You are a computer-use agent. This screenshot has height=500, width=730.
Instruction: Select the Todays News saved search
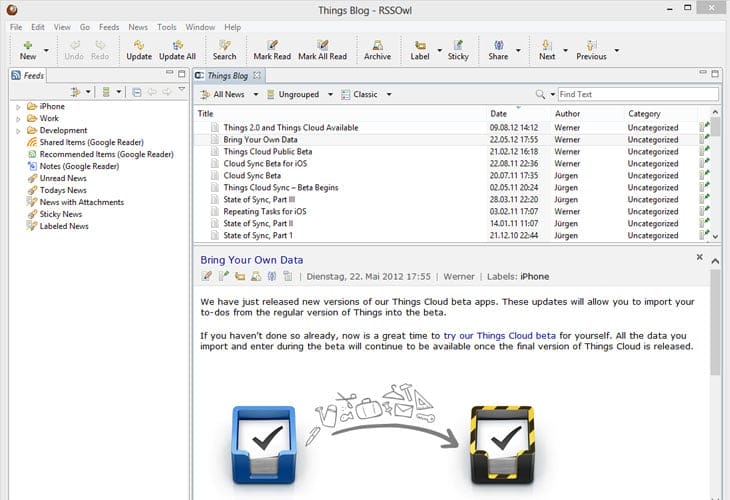point(63,190)
